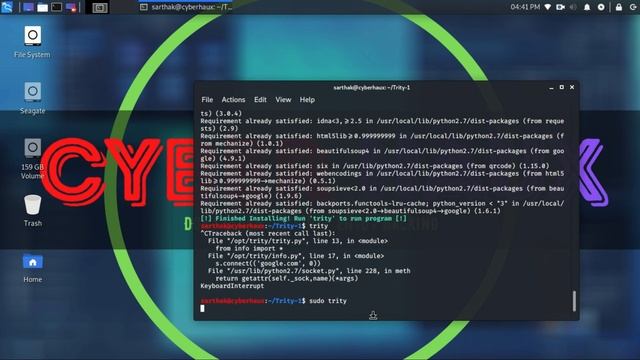Open the Seagate drive desktop icon
Viewport: 640px width, 360px height.
point(32,98)
